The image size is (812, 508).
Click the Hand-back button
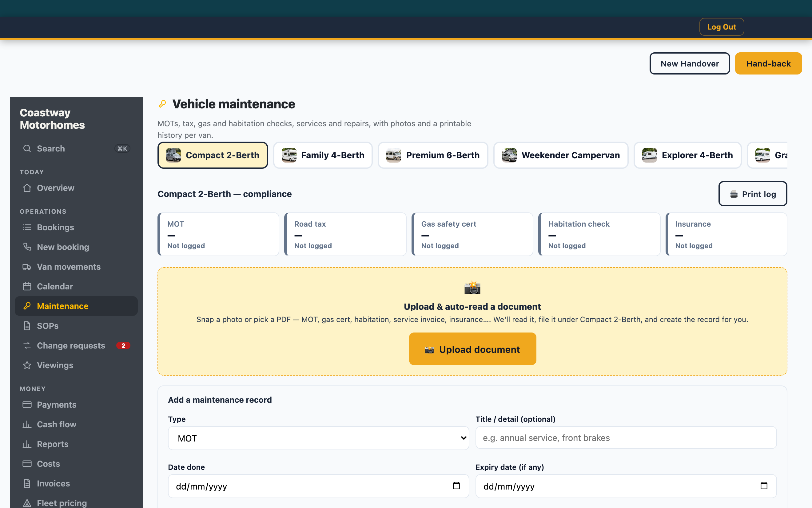click(768, 63)
